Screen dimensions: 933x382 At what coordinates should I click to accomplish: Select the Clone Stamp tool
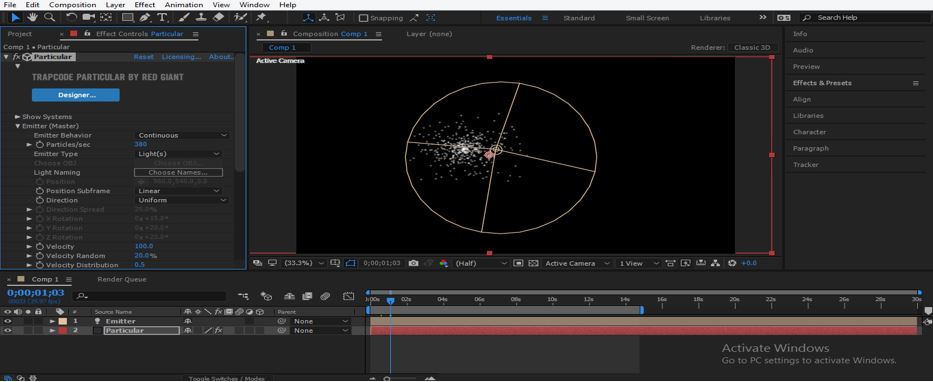tap(201, 18)
